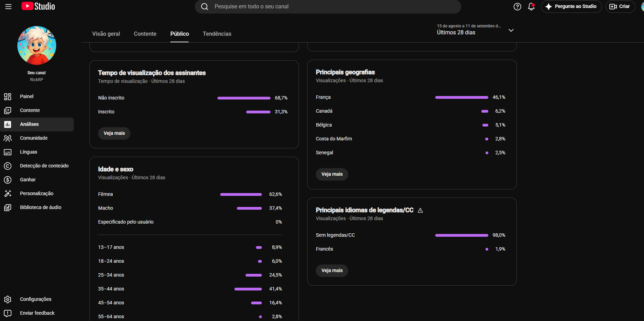Click the warning icon beside legendas/CC title

click(420, 210)
